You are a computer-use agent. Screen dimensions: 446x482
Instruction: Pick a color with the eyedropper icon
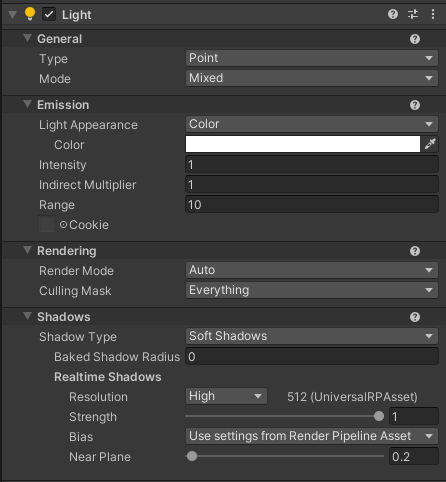click(430, 144)
